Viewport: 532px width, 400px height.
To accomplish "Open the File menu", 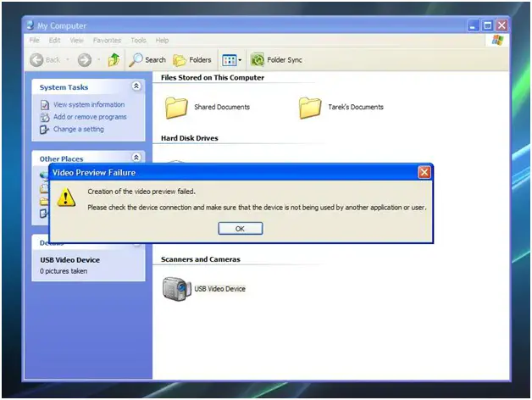I will tap(35, 40).
